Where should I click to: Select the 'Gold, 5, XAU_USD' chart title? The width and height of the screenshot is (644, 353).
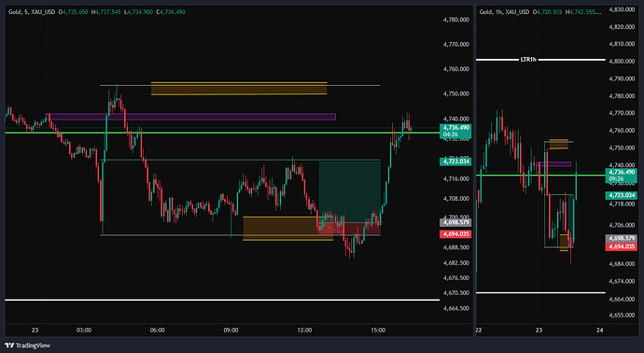pos(32,12)
